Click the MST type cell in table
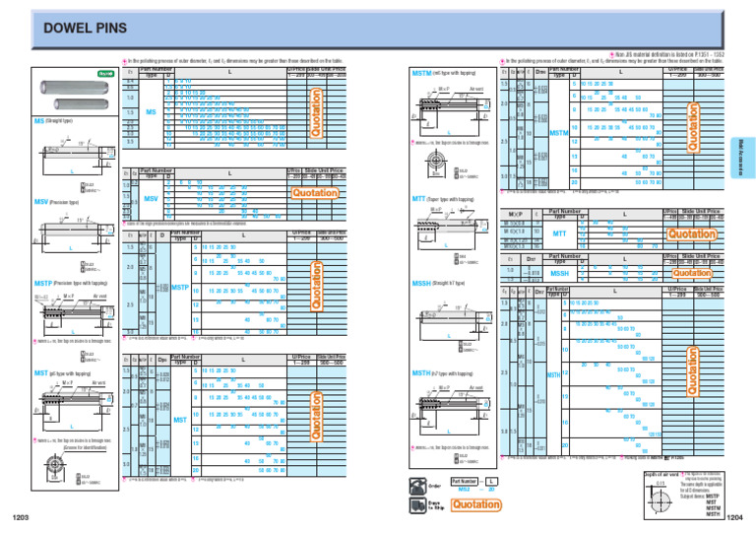Screen dimensions: 756x534 (180, 420)
